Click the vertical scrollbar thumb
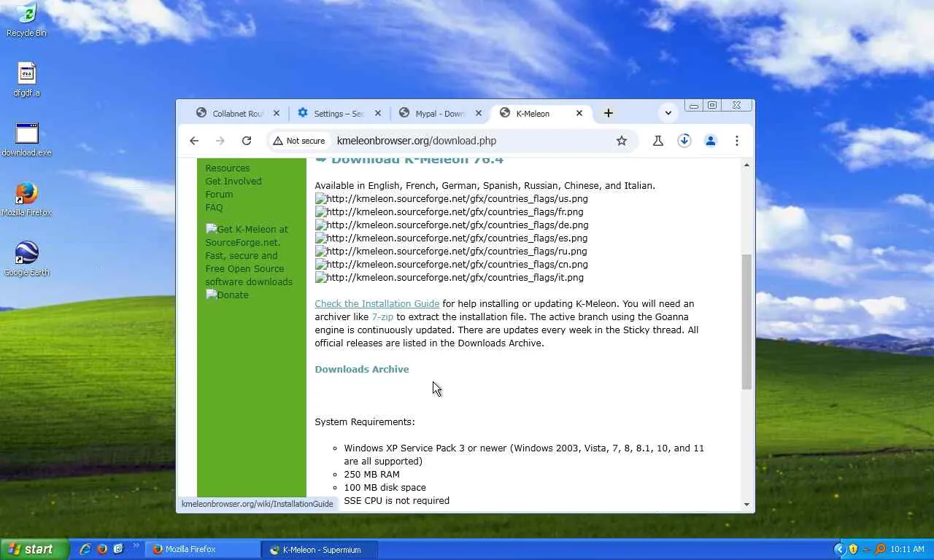Image resolution: width=934 pixels, height=560 pixels. tap(746, 322)
